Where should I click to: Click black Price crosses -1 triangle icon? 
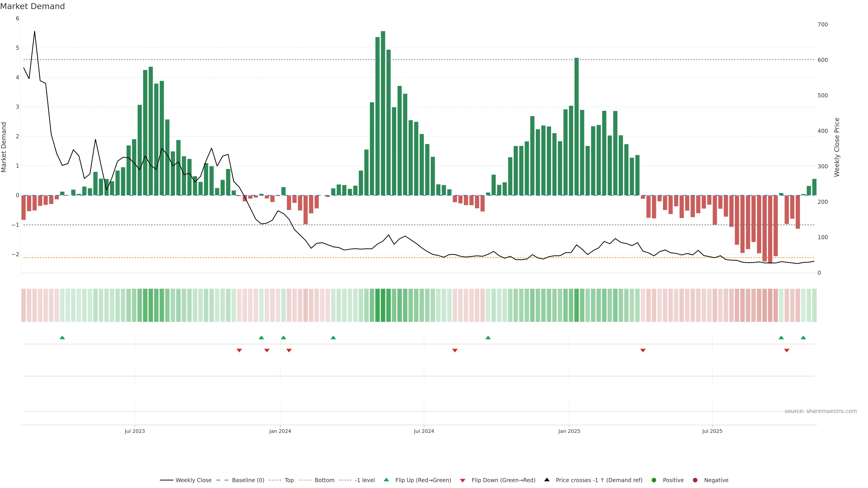click(547, 480)
